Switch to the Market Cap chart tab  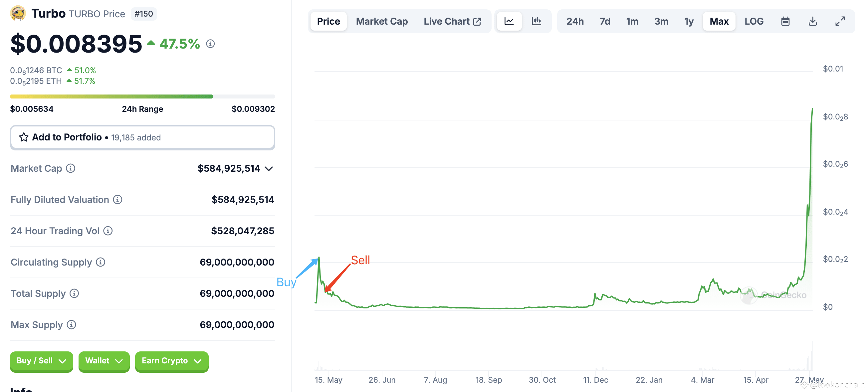[x=381, y=21]
